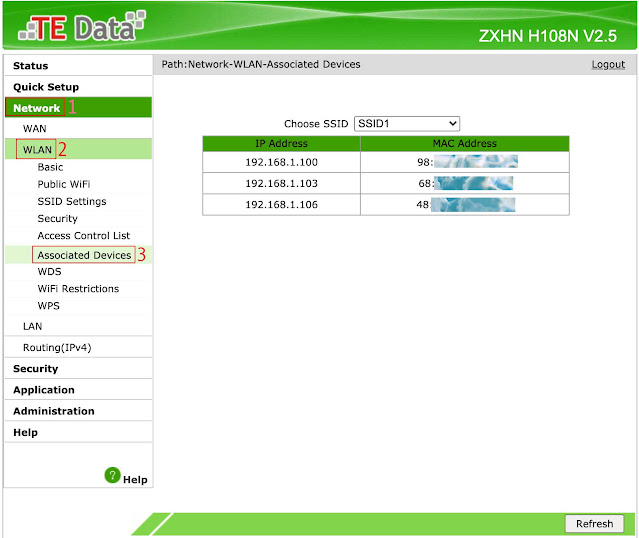
Task: Click the green Help question mark icon
Action: point(112,476)
